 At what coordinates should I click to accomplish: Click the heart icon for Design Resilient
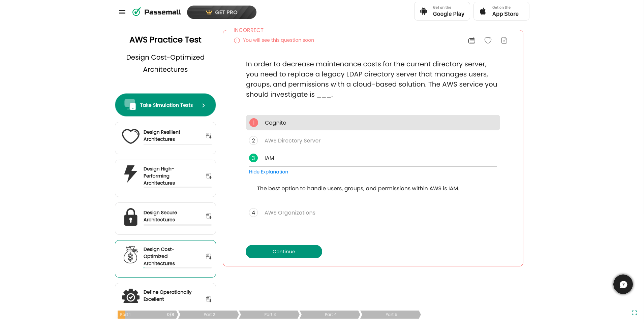point(130,136)
